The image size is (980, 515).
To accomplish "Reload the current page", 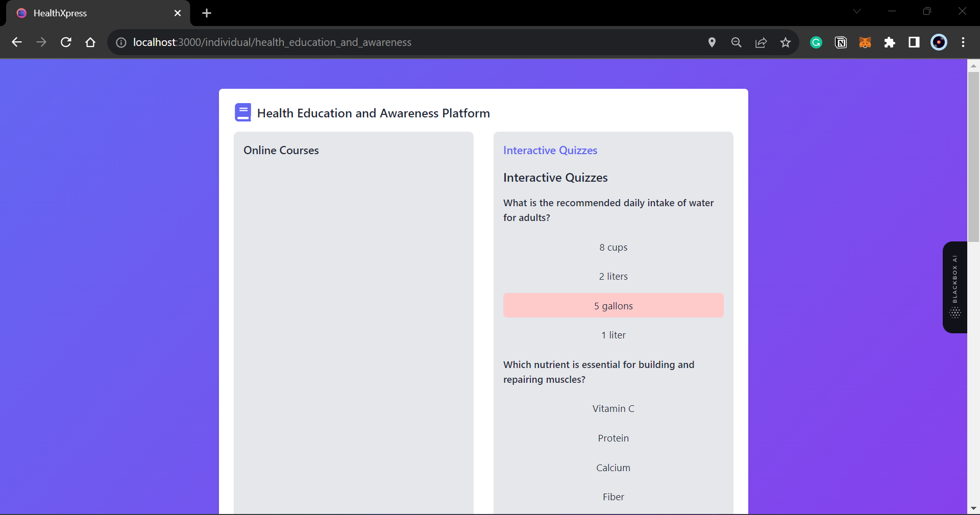I will [x=66, y=42].
